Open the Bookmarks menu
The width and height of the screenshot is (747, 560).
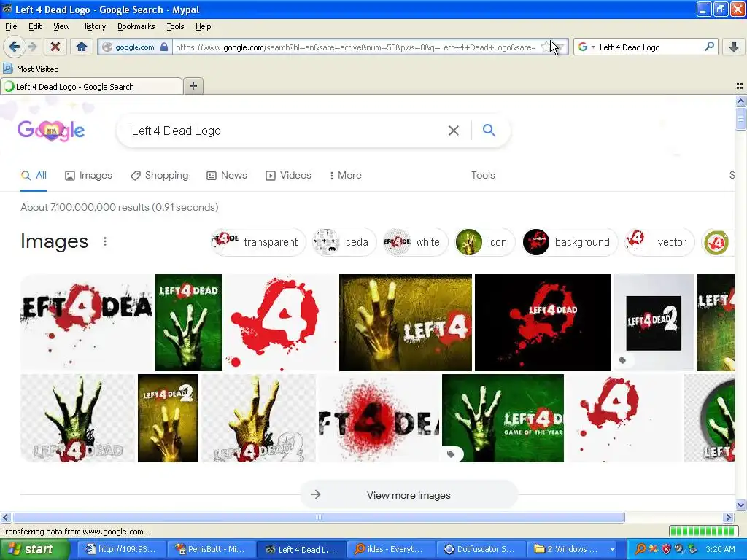tap(136, 26)
